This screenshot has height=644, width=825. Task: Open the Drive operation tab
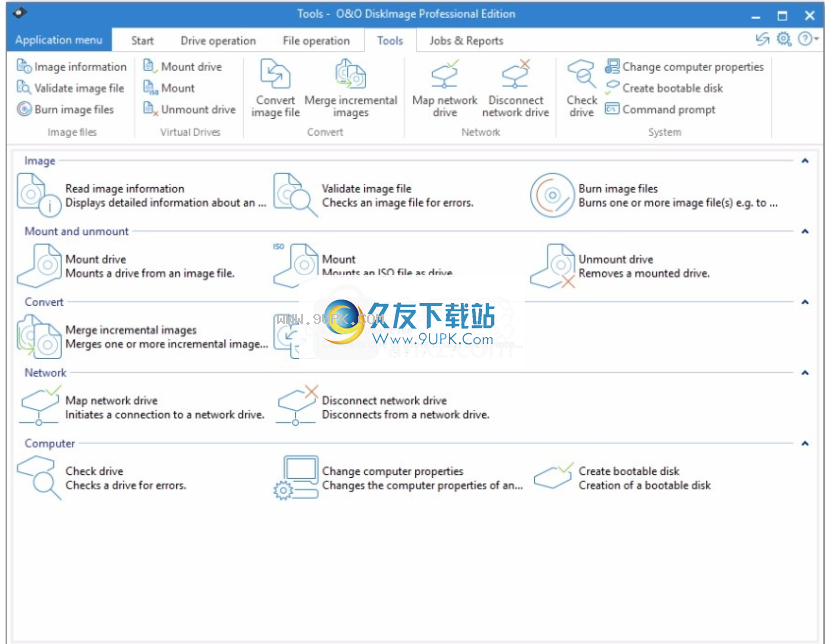pos(218,41)
